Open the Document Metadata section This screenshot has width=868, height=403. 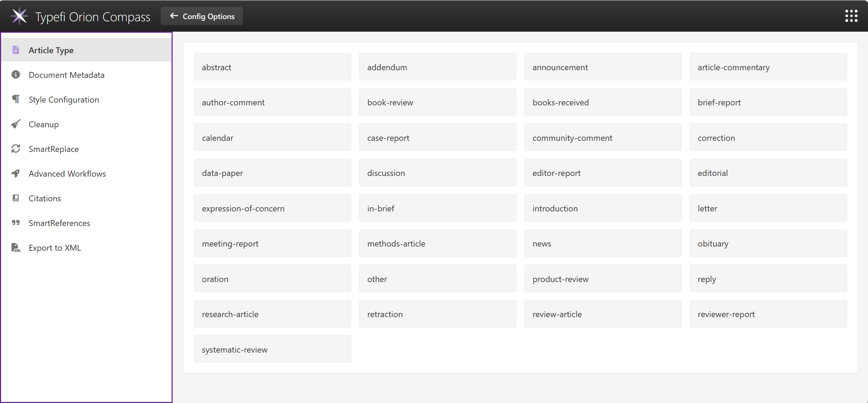point(66,75)
